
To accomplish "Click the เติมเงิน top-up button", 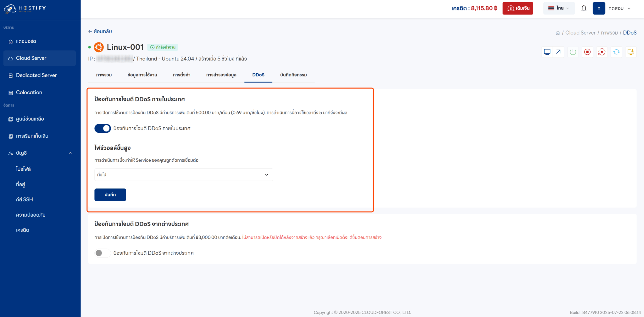I will point(518,8).
